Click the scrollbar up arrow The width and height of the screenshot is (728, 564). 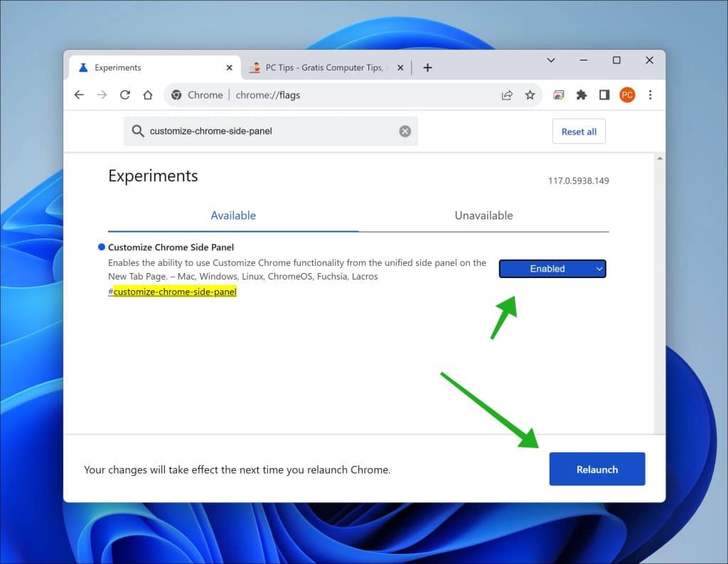click(x=660, y=159)
